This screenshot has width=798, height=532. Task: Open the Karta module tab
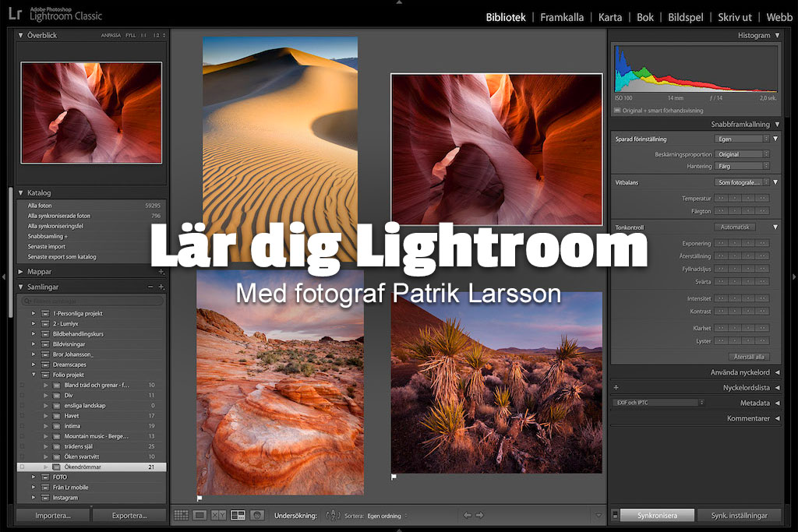tap(610, 17)
